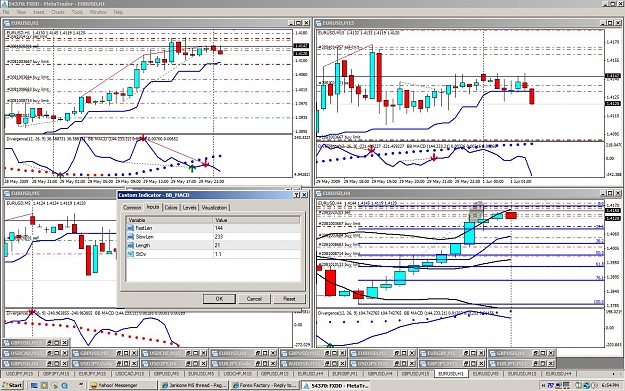The image size is (625, 391).
Task: Select the Length value 21 cell
Action: click(256, 246)
